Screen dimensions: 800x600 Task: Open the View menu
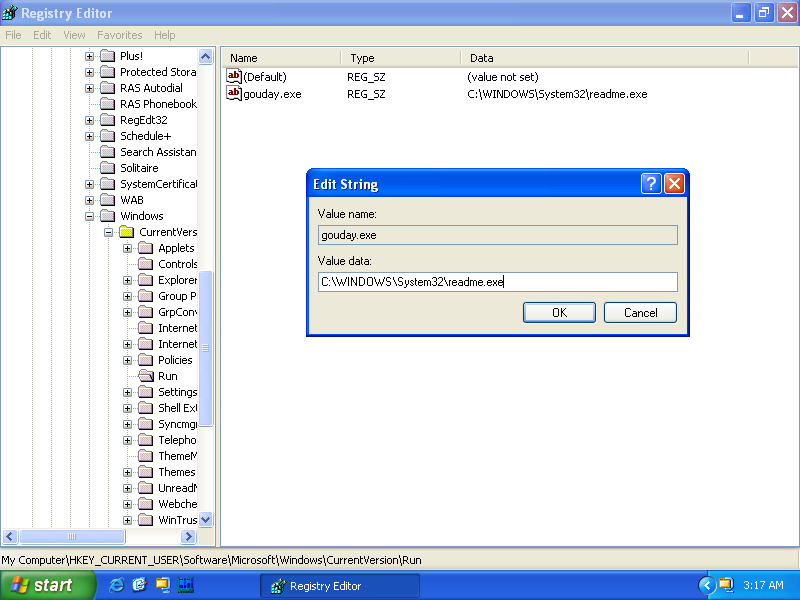[74, 35]
